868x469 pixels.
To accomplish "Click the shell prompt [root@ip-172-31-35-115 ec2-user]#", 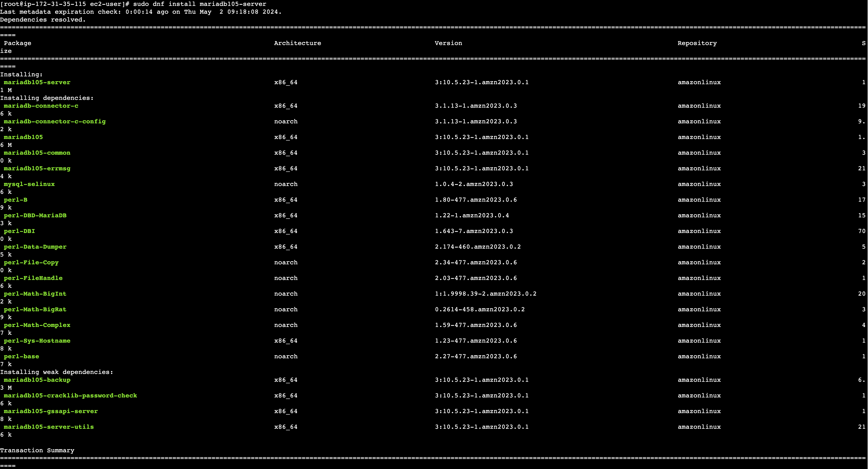I will 65,4.
